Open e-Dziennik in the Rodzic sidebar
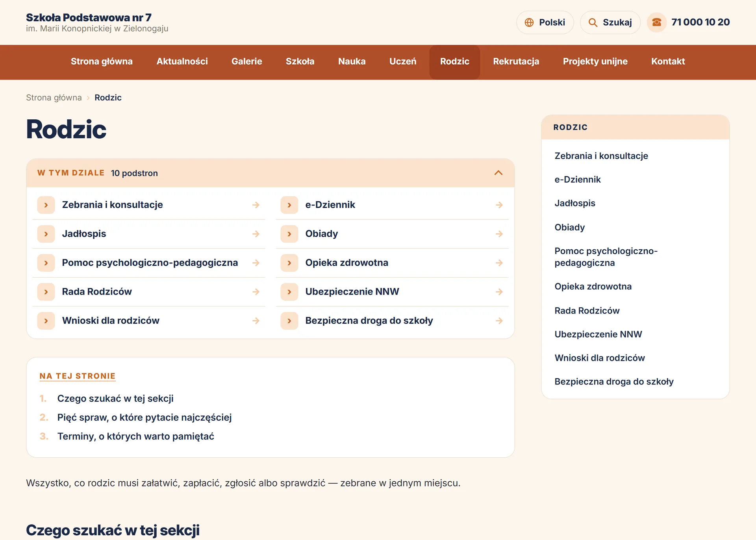756x540 pixels. pyautogui.click(x=578, y=180)
